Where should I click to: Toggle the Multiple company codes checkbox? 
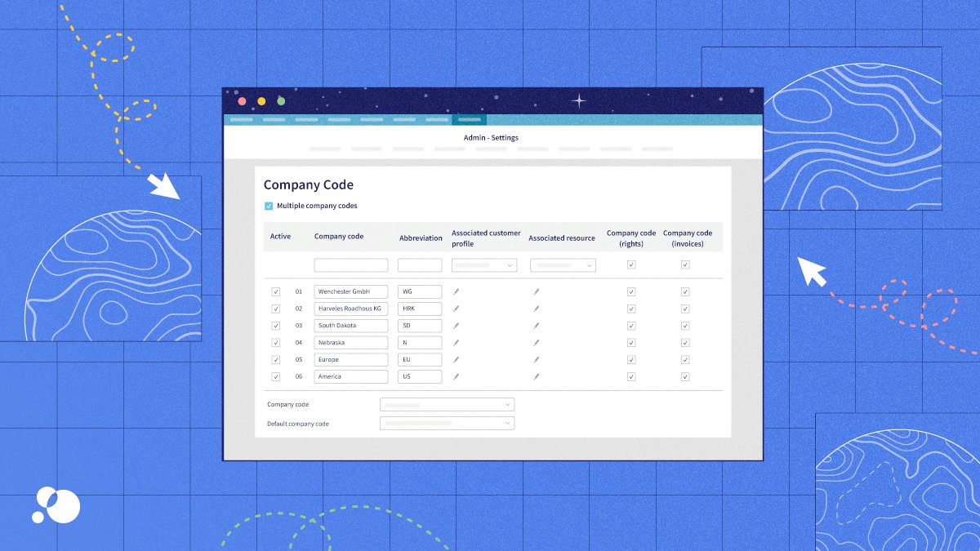click(x=269, y=206)
